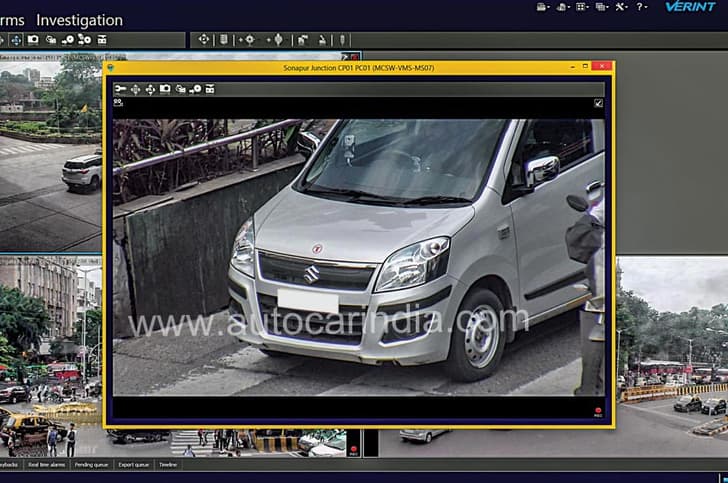
Task: Toggle the REC indicator on bottom tile
Action: point(353,449)
